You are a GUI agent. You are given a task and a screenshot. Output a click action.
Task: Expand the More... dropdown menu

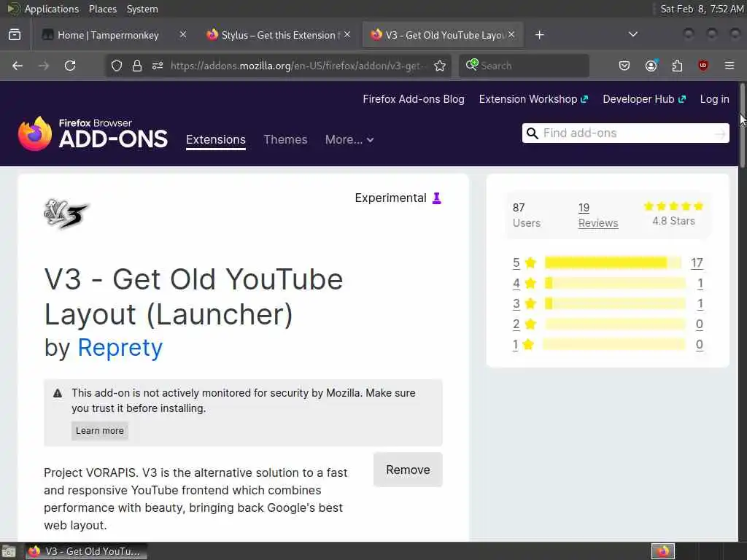tap(349, 139)
